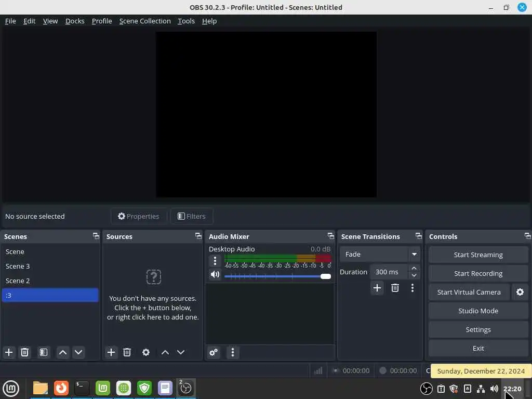Screen dimensions: 532x399
Task: Open volume control in system tray
Action: [x=494, y=389]
